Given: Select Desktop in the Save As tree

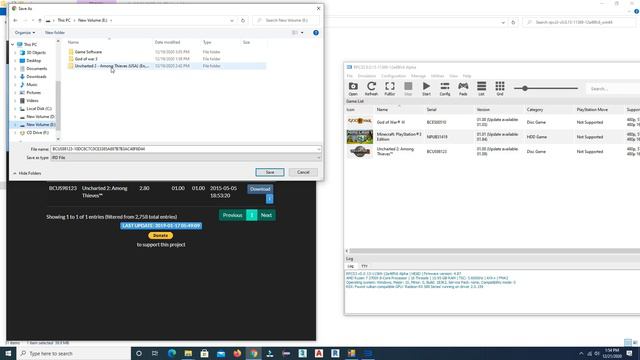Looking at the screenshot, I should click(x=33, y=60).
